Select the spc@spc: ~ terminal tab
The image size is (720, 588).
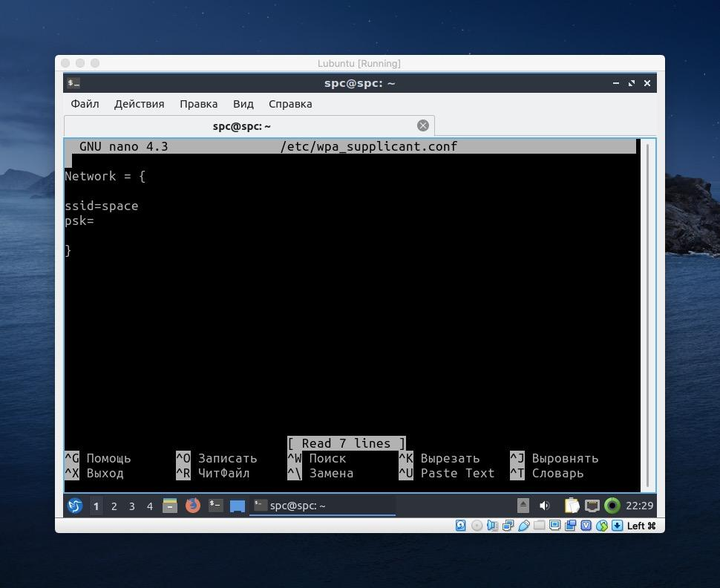point(249,126)
